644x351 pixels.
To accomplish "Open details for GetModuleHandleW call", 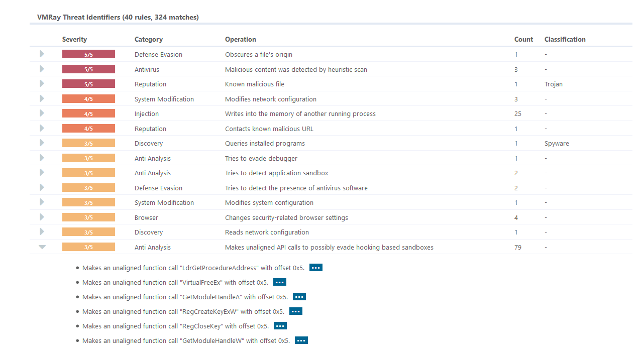I will pyautogui.click(x=301, y=340).
